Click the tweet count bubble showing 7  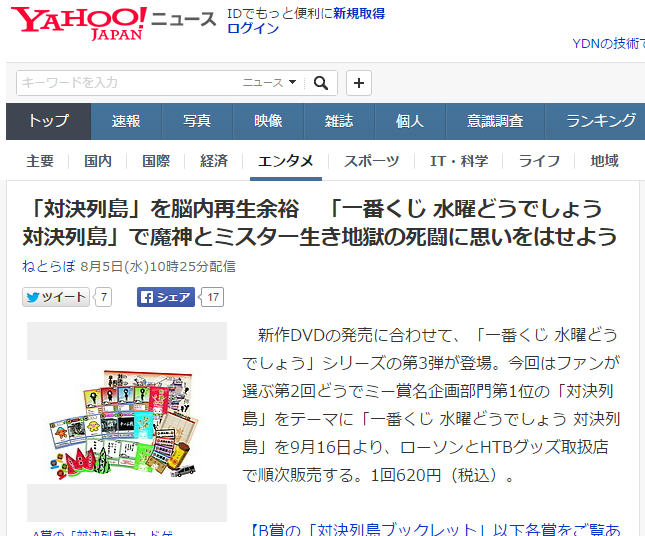[103, 297]
